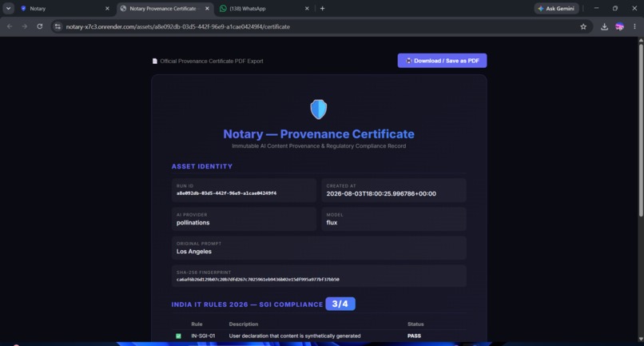Screen dimensions: 644x346
Task: Click the WhatsApp tab favicon
Action: coord(223,8)
